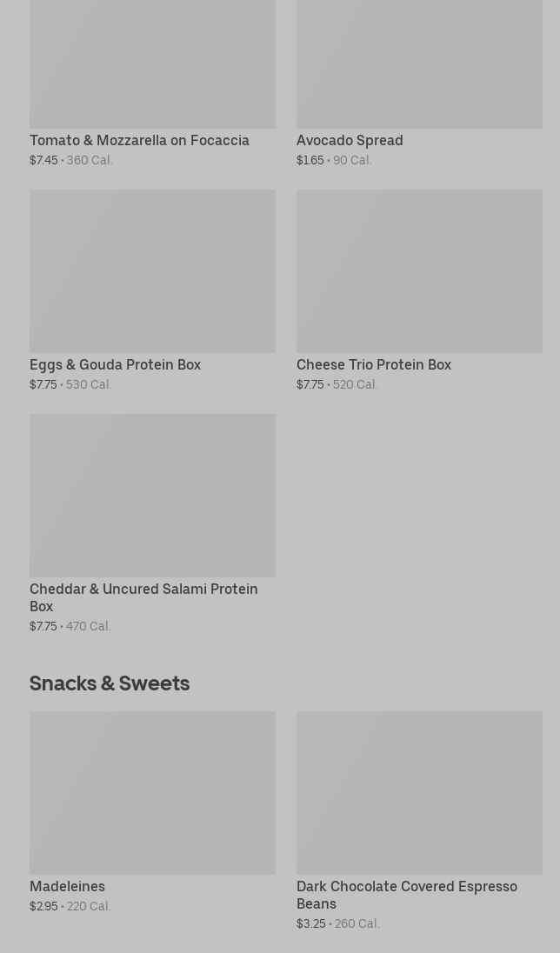Click the Eggs & Gouda Protein Box title
The image size is (560, 953).
(x=115, y=365)
